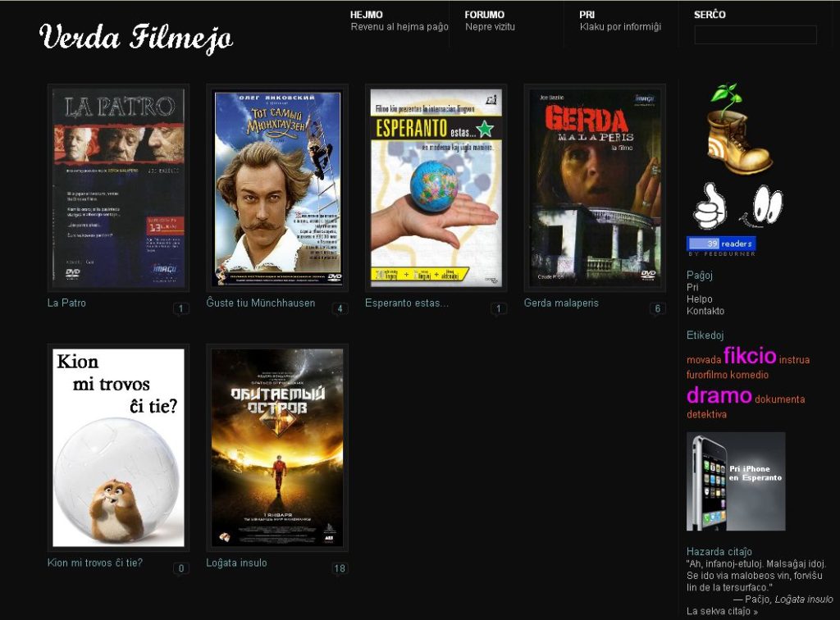
Task: Select PRI in the top navigation
Action: click(x=587, y=15)
